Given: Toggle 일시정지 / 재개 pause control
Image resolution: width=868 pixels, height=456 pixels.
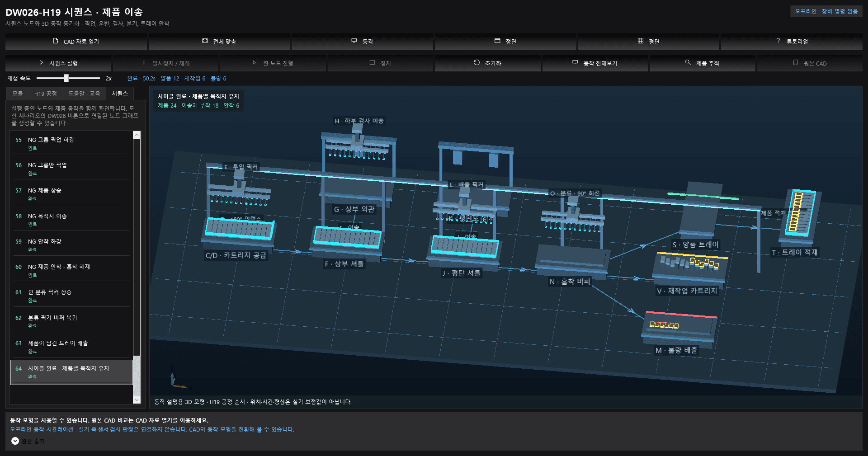Looking at the screenshot, I should click(165, 63).
